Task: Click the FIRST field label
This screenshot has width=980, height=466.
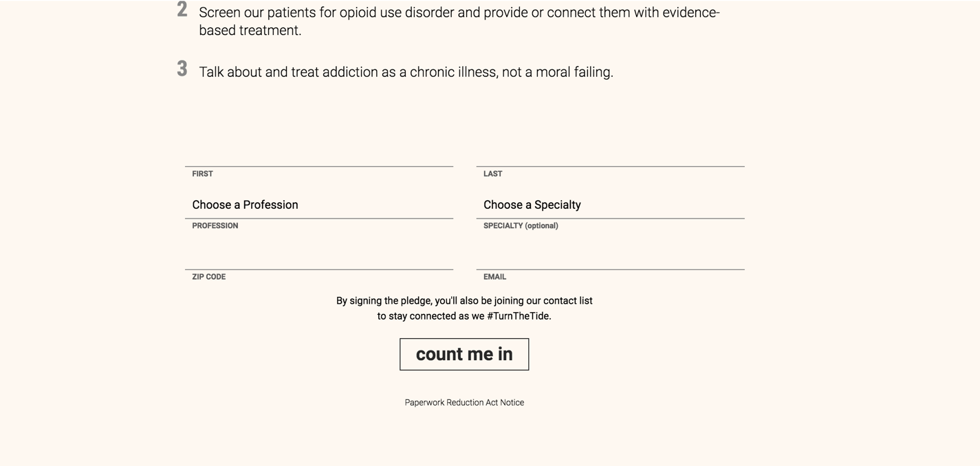Action: coord(202,174)
